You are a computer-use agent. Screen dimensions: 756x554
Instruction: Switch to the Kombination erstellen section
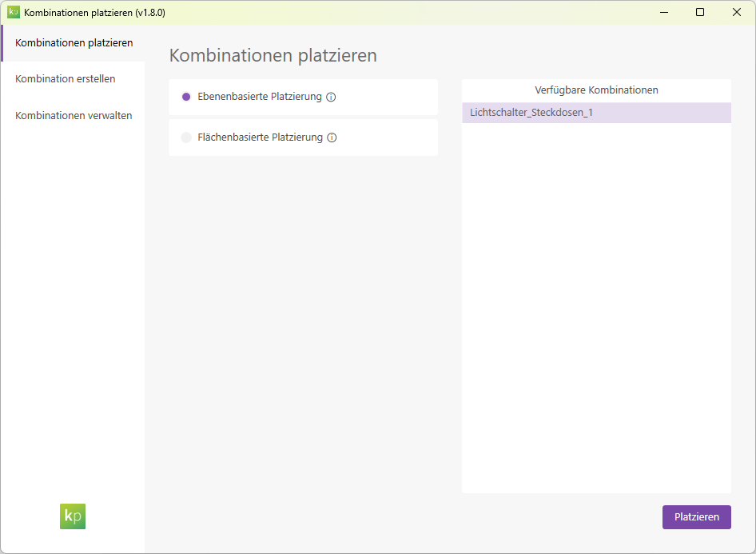click(65, 78)
